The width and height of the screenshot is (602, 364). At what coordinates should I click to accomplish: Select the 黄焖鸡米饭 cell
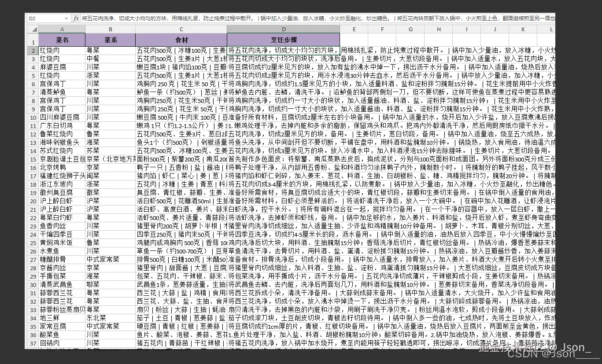pos(62,243)
